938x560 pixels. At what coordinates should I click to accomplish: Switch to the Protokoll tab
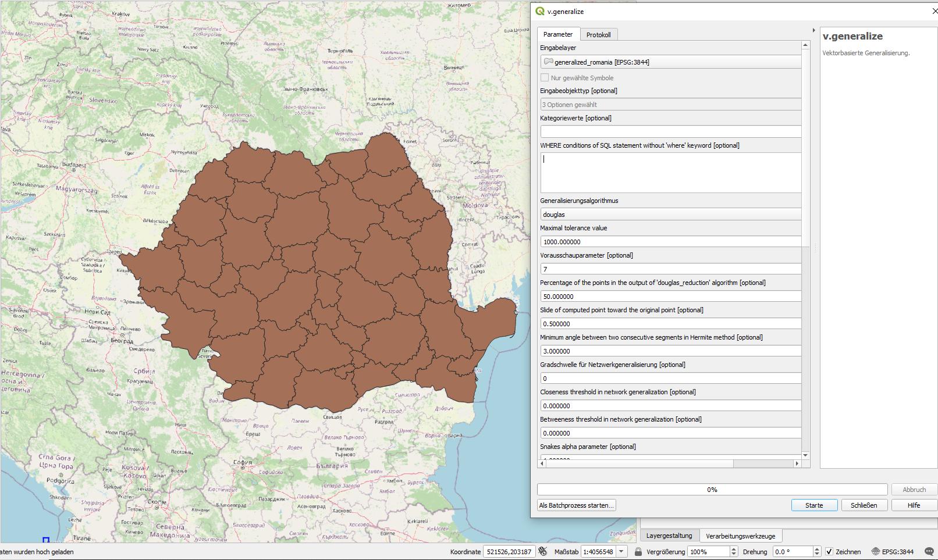click(598, 35)
